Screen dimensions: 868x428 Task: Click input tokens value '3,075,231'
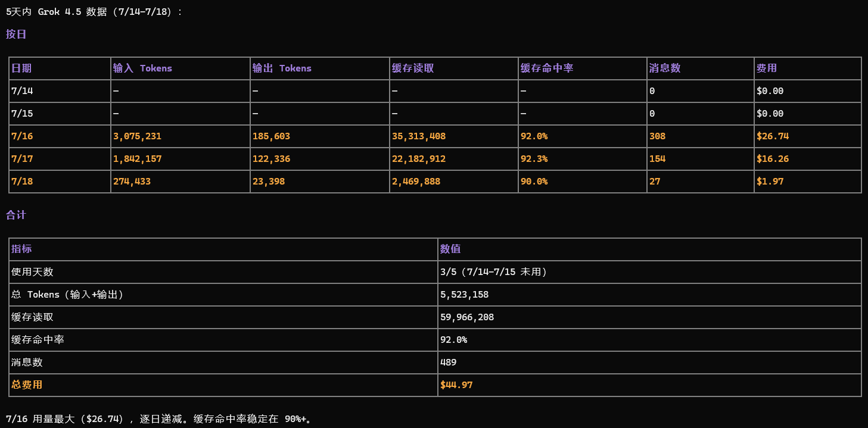tap(137, 136)
